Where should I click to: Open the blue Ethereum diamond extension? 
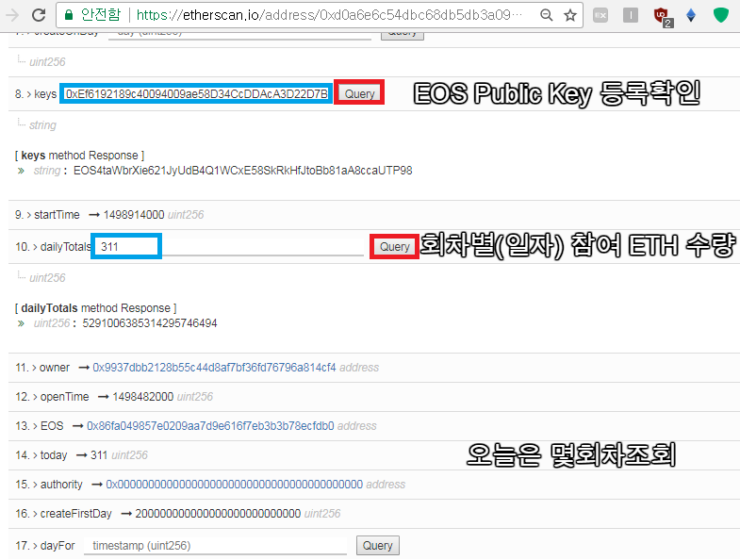(x=691, y=15)
